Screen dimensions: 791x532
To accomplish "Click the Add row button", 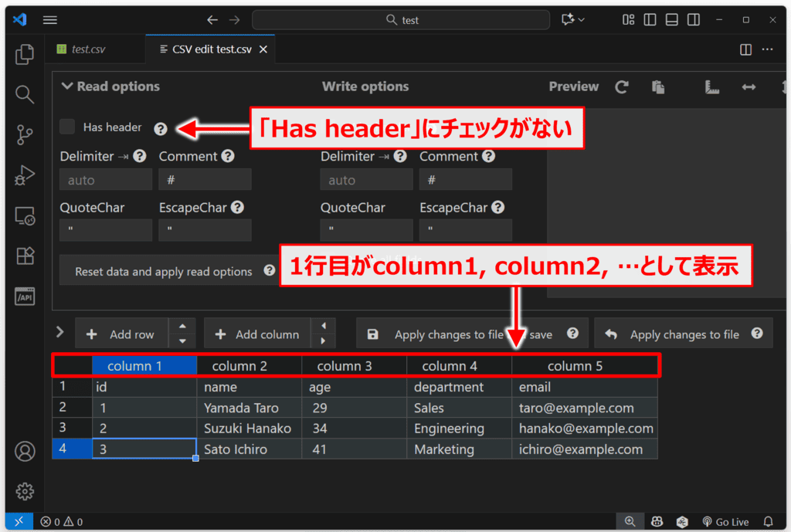I will tap(121, 334).
